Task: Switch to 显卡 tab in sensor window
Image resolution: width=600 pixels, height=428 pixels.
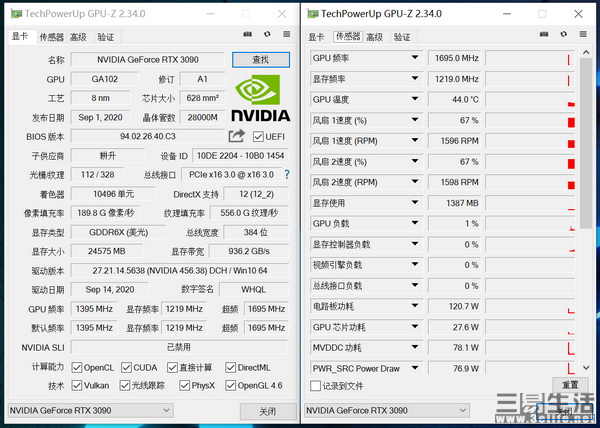Action: click(x=316, y=37)
